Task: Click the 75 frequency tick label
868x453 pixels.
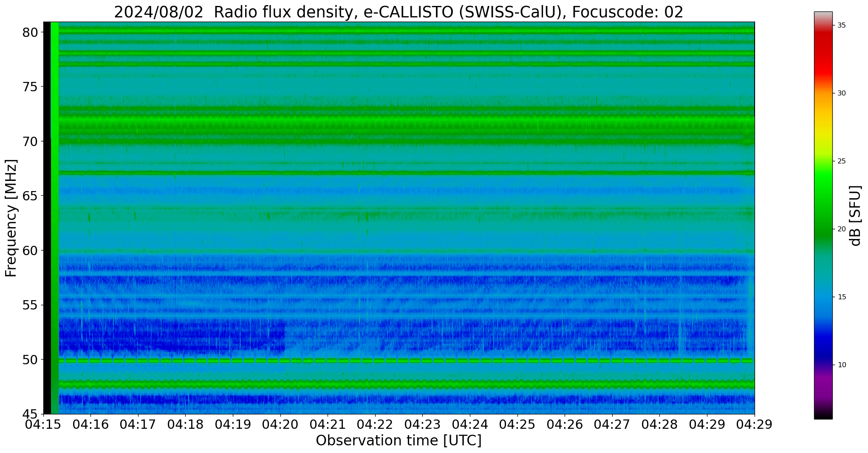Action: (30, 87)
